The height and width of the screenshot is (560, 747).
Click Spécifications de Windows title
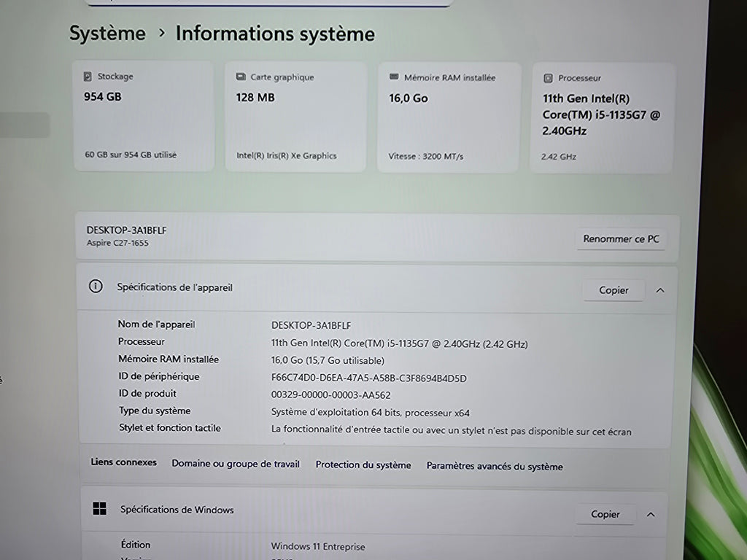(177, 510)
